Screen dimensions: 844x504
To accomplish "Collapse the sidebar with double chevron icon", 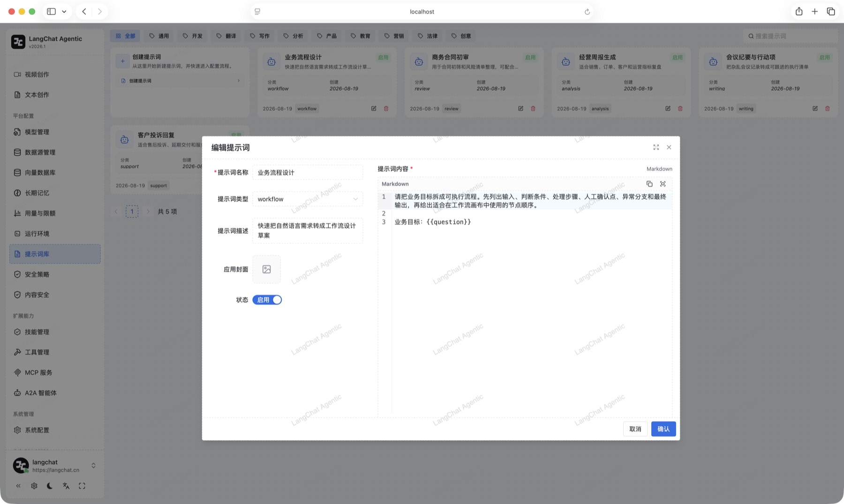I will click(18, 486).
